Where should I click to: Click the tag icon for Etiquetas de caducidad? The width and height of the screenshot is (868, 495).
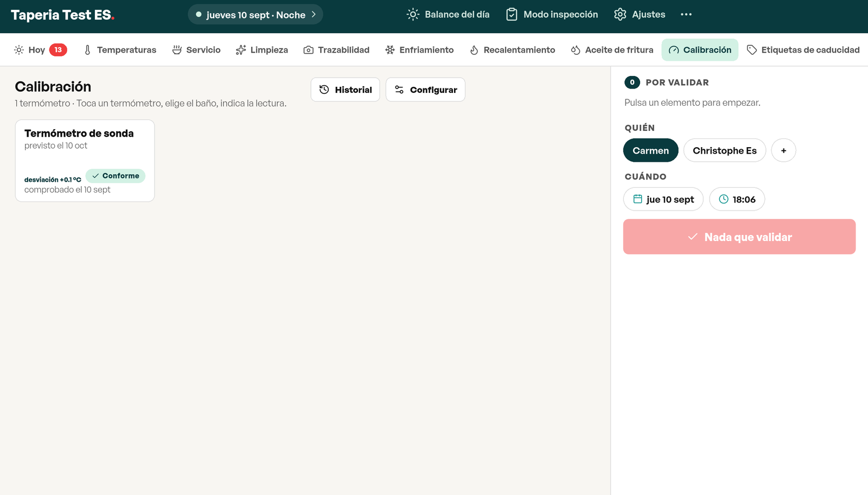tap(752, 50)
